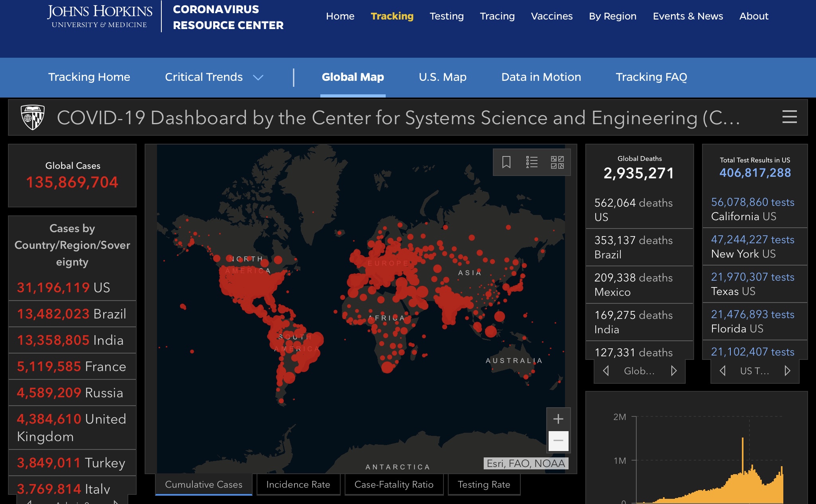Click the bookmarks icon on map
This screenshot has width=816, height=504.
click(x=506, y=162)
